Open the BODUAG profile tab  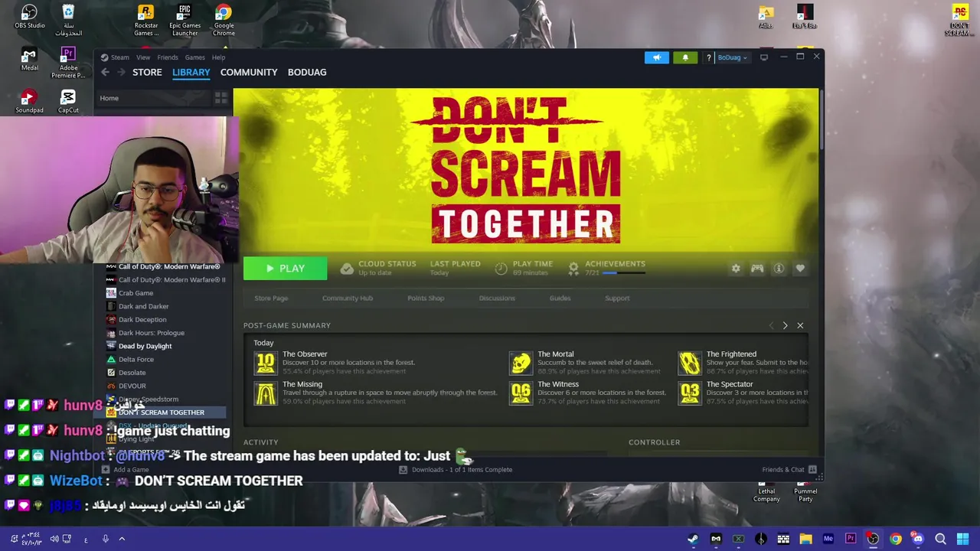[x=307, y=72]
